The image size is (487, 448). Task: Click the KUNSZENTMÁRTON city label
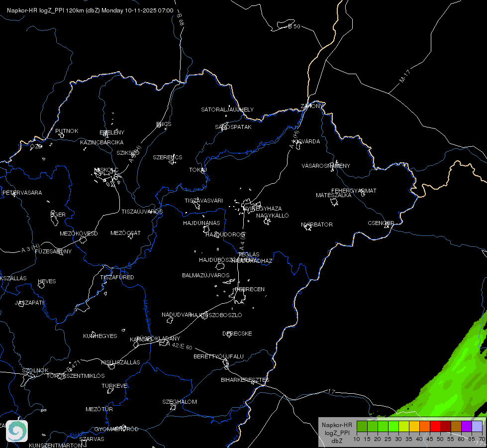pos(56,445)
